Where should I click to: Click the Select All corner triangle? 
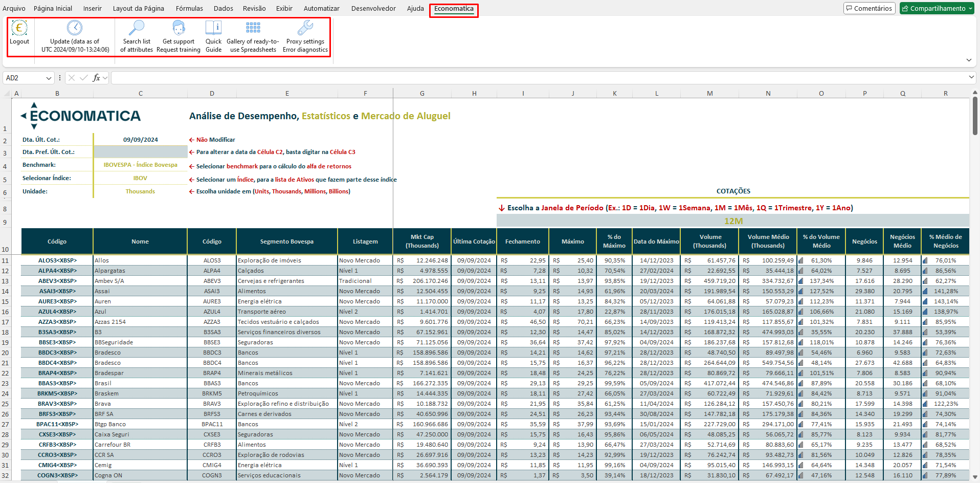(7, 94)
